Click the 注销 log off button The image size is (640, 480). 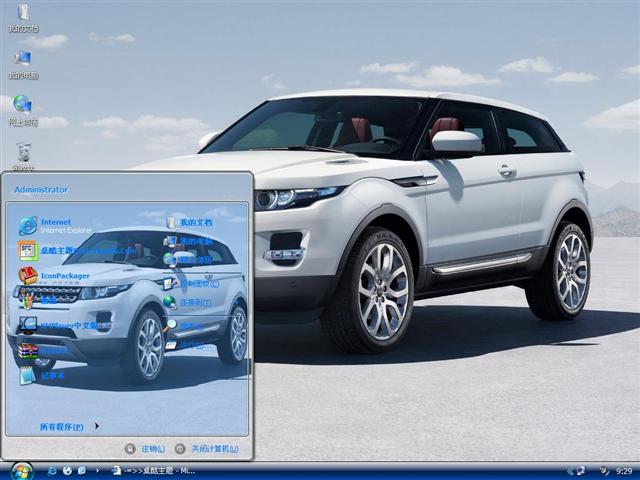coord(145,449)
